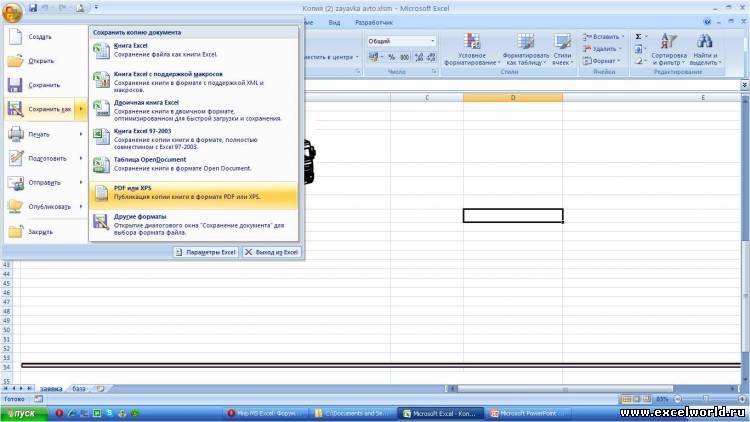Click the Вставить cells button
This screenshot has height=422, width=750.
pos(603,37)
